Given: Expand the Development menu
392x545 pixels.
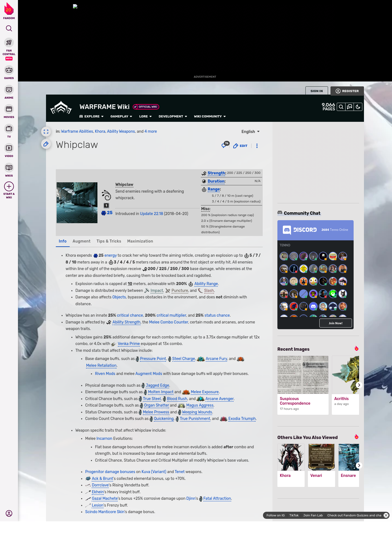Looking at the screenshot, I should (173, 116).
